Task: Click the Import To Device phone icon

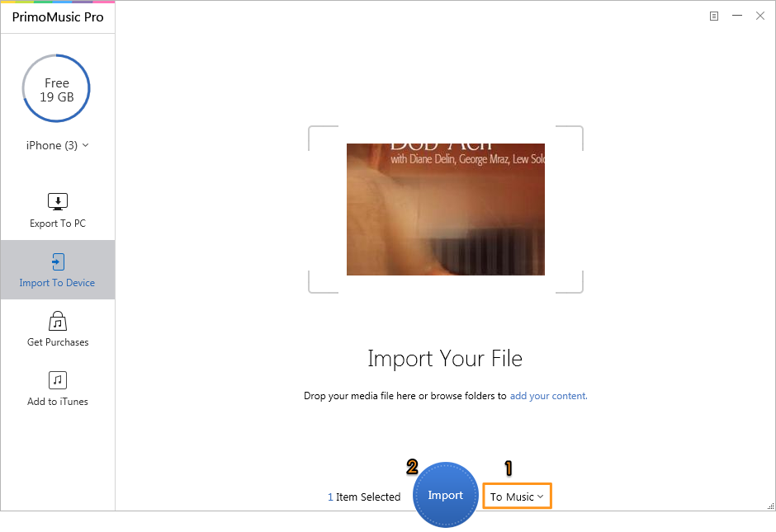Action: tap(58, 261)
